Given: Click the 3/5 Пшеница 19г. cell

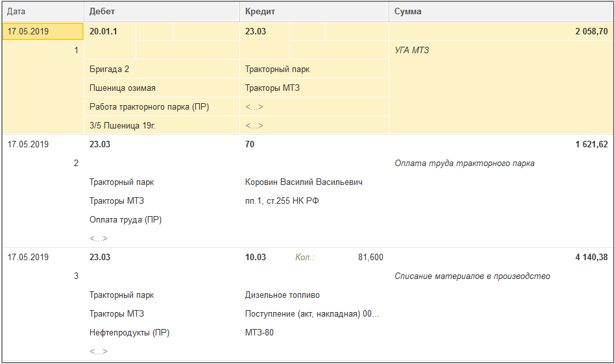Looking at the screenshot, I should coord(162,125).
